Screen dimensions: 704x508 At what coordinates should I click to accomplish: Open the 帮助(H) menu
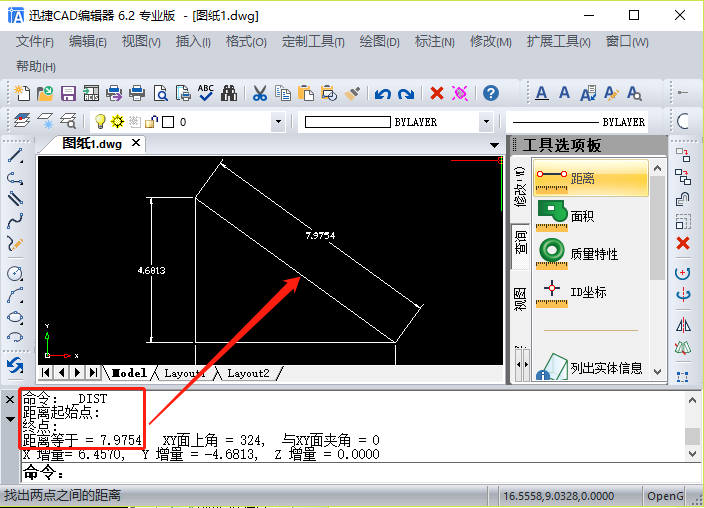pyautogui.click(x=35, y=66)
